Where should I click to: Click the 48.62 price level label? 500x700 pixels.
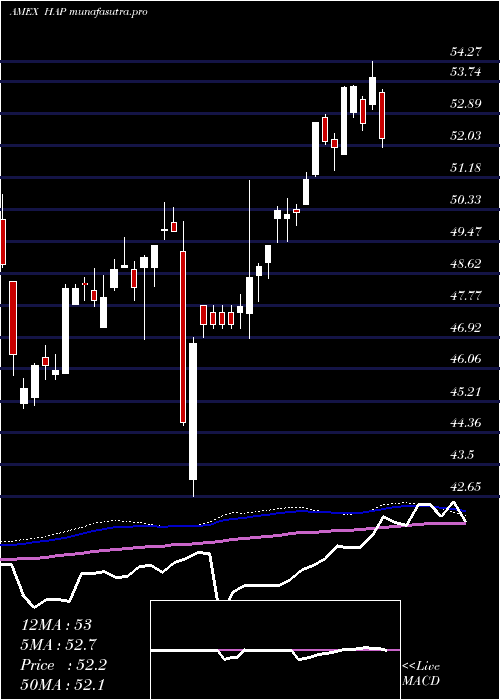(x=466, y=264)
